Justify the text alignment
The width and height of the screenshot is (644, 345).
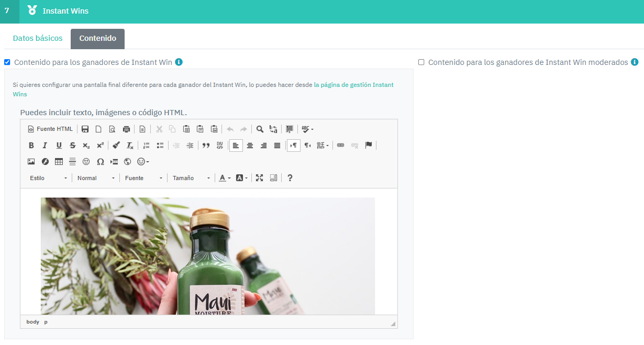pos(277,146)
